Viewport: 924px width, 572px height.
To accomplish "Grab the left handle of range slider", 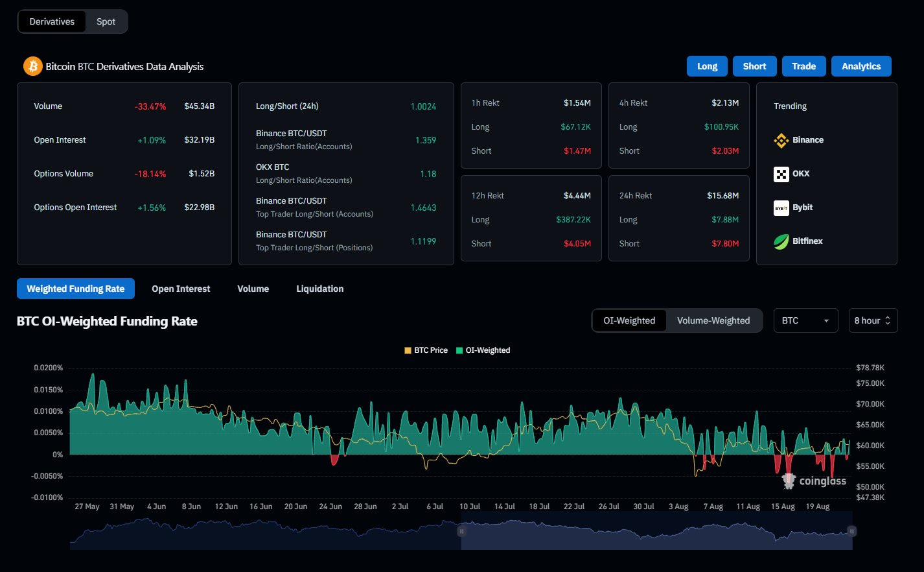I will 461,531.
